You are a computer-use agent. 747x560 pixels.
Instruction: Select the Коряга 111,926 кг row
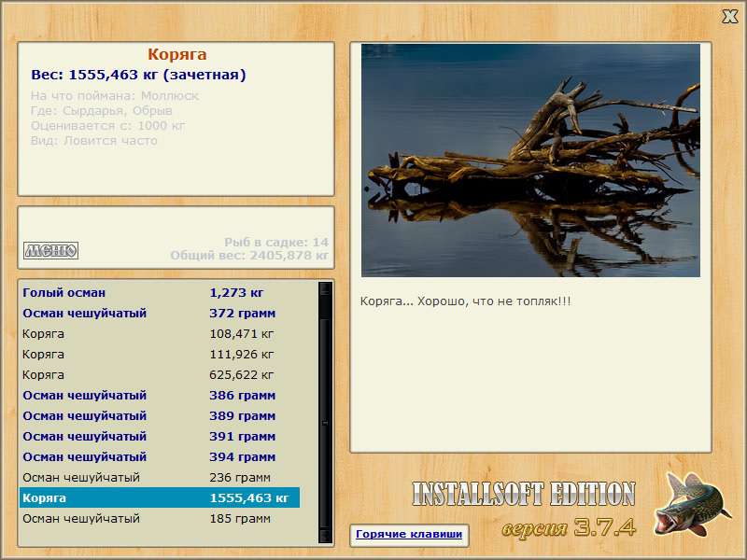coord(160,354)
